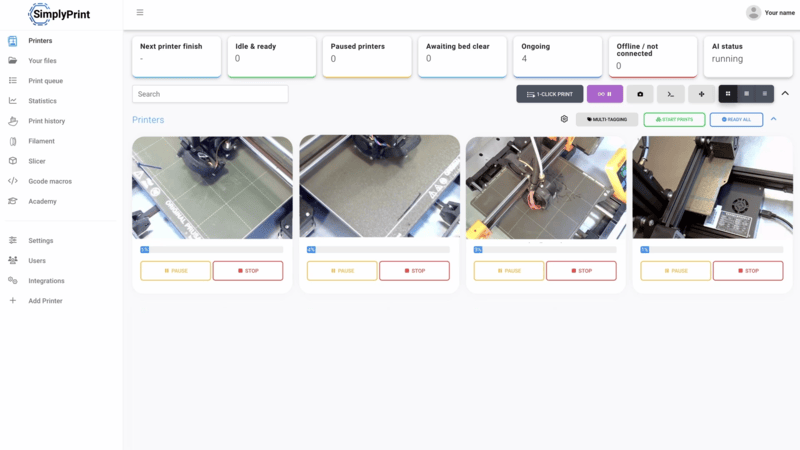Click the plus icon beside Add Printer
The height and width of the screenshot is (450, 800).
tap(13, 301)
